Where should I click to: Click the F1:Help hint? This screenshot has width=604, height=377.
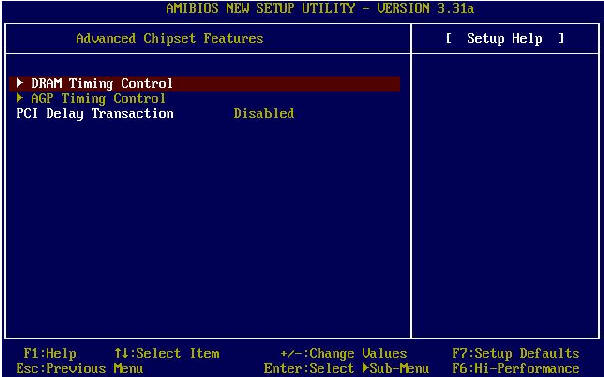50,354
